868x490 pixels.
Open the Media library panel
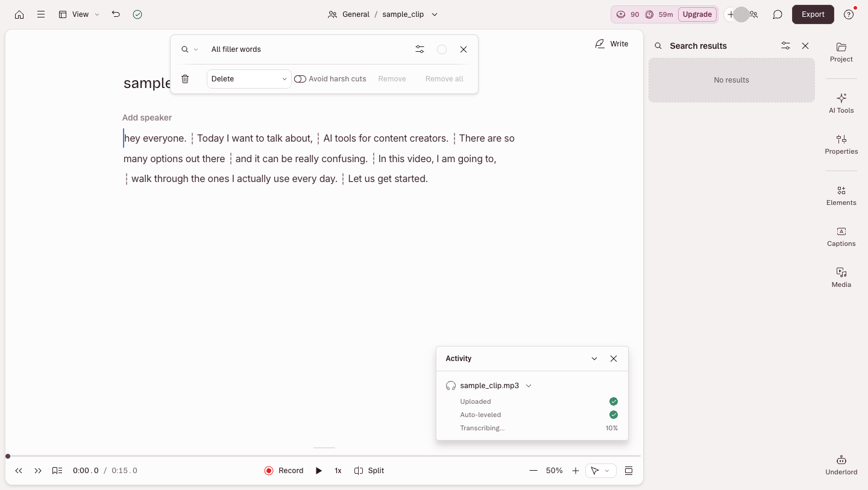click(x=841, y=277)
